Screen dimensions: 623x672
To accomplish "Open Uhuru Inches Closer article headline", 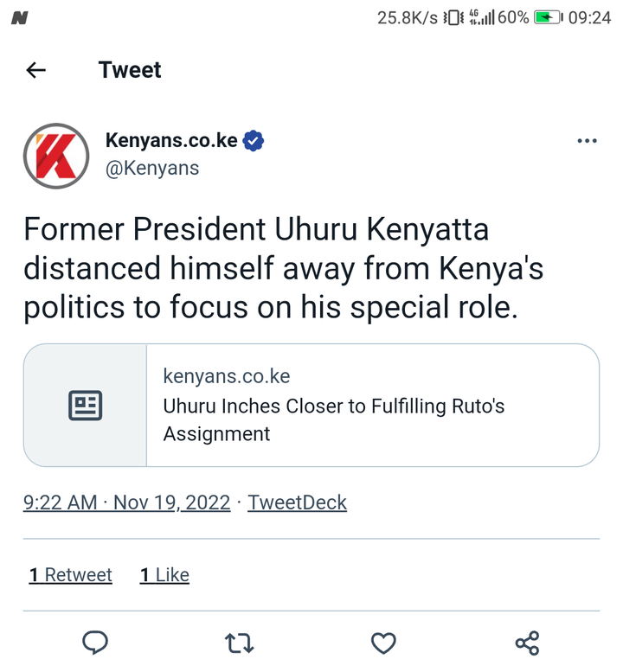I will coord(334,419).
